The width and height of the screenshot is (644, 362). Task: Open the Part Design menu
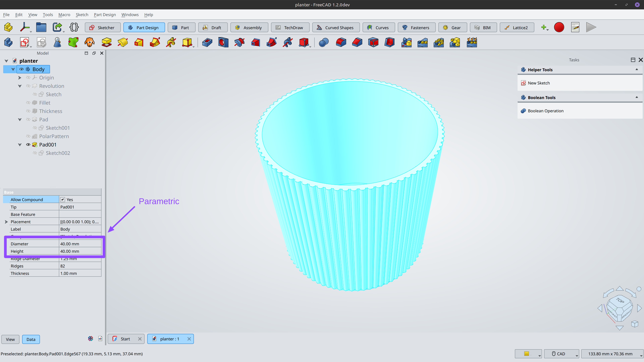pos(105,15)
